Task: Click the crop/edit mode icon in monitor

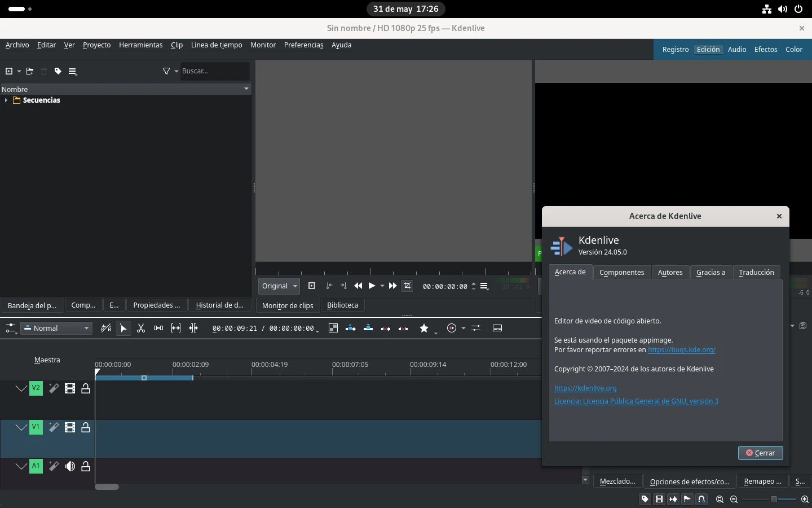Action: click(x=407, y=286)
